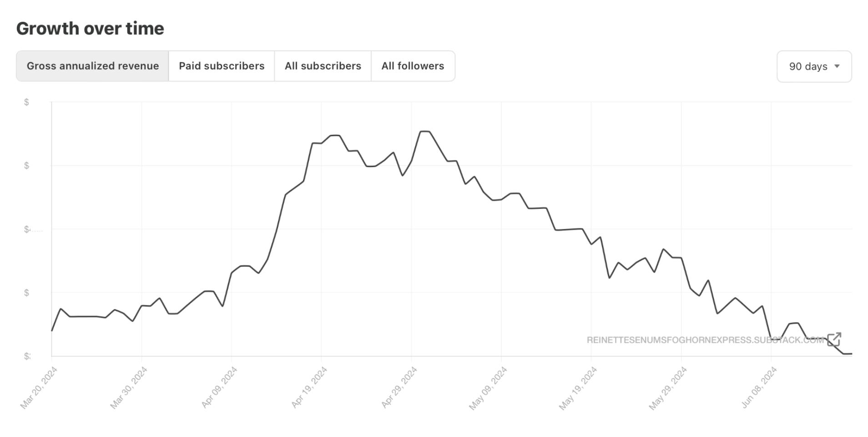Click the fourth dollar marker on the left axis
This screenshot has width=868, height=437.
(x=26, y=293)
